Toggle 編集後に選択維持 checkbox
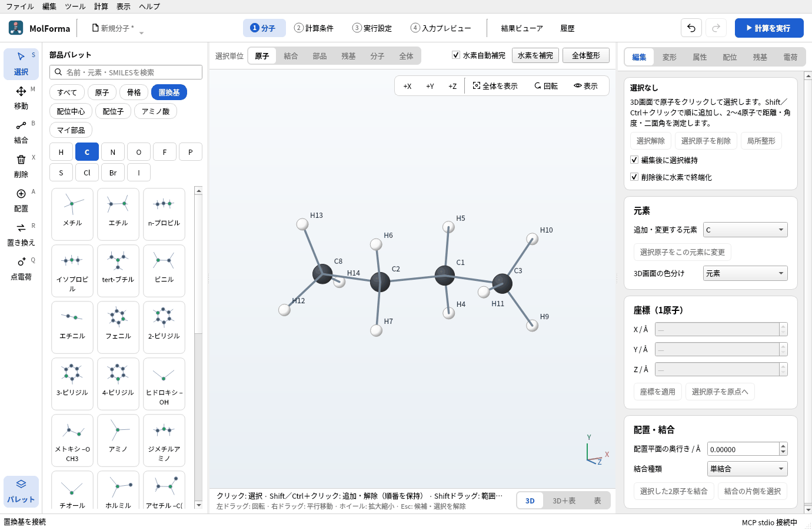 (x=634, y=160)
